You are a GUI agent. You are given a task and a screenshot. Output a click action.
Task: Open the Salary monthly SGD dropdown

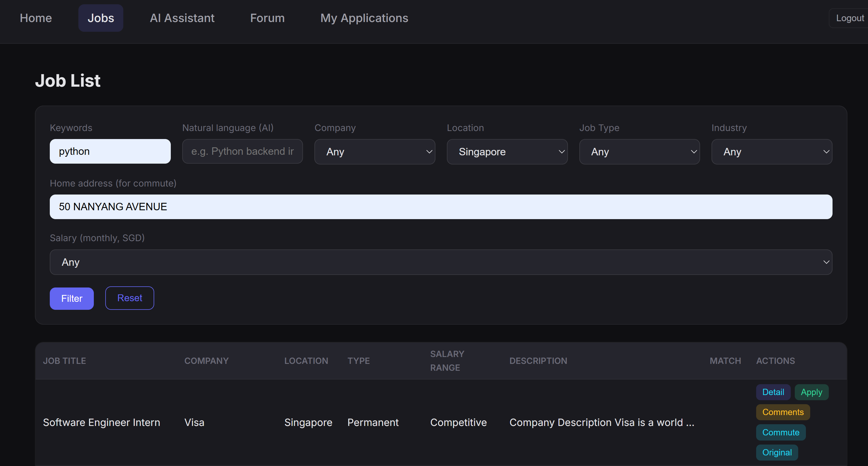click(x=441, y=262)
